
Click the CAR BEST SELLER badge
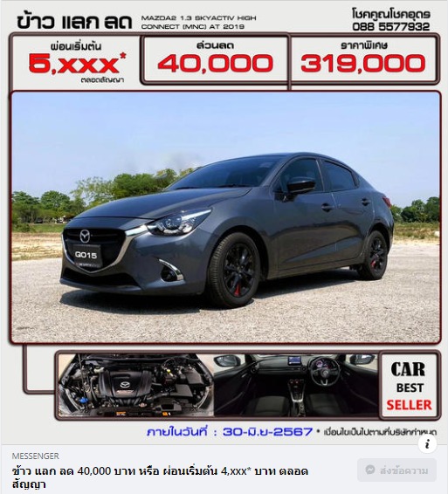pyautogui.click(x=409, y=386)
